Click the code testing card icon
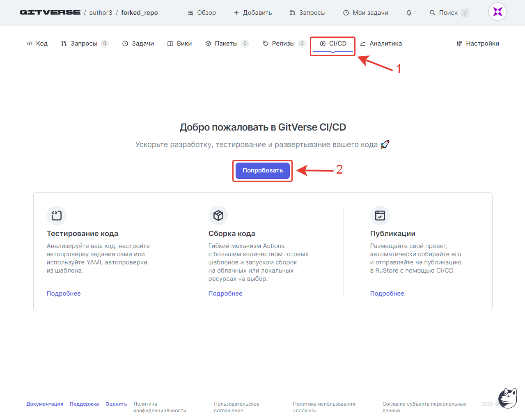The height and width of the screenshot is (420, 525). pyautogui.click(x=57, y=216)
